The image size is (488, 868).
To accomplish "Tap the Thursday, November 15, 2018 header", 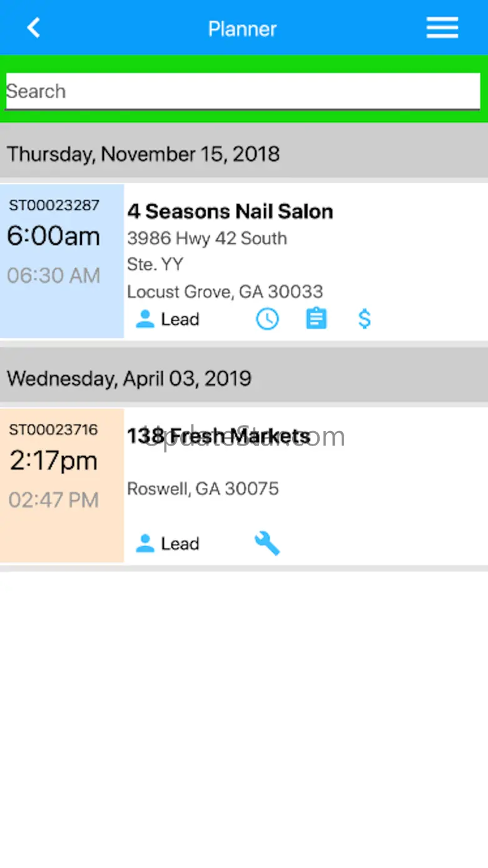I will click(x=144, y=154).
